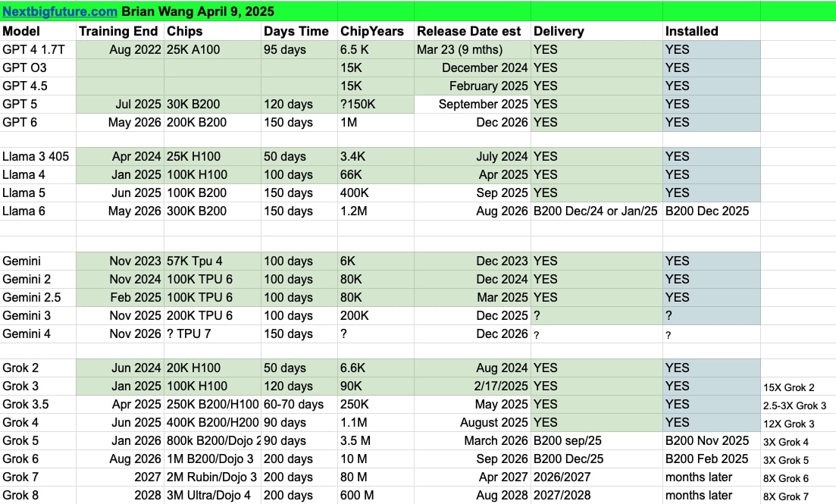Screen dimensions: 836x504
Task: Click the '60-70 days' cell
Action: click(299, 404)
